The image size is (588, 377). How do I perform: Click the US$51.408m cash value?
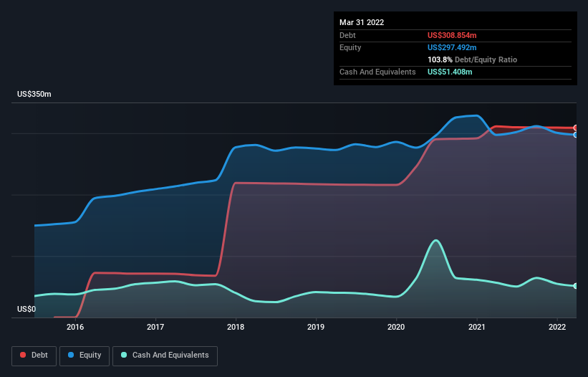click(450, 72)
